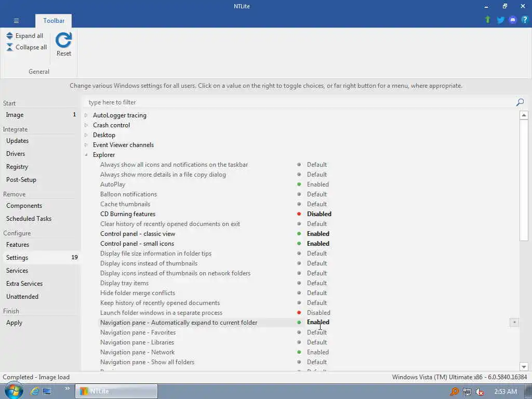Screen dimensions: 532x399
Task: Toggle the AutoPlay Enabled value
Action: [x=317, y=184]
